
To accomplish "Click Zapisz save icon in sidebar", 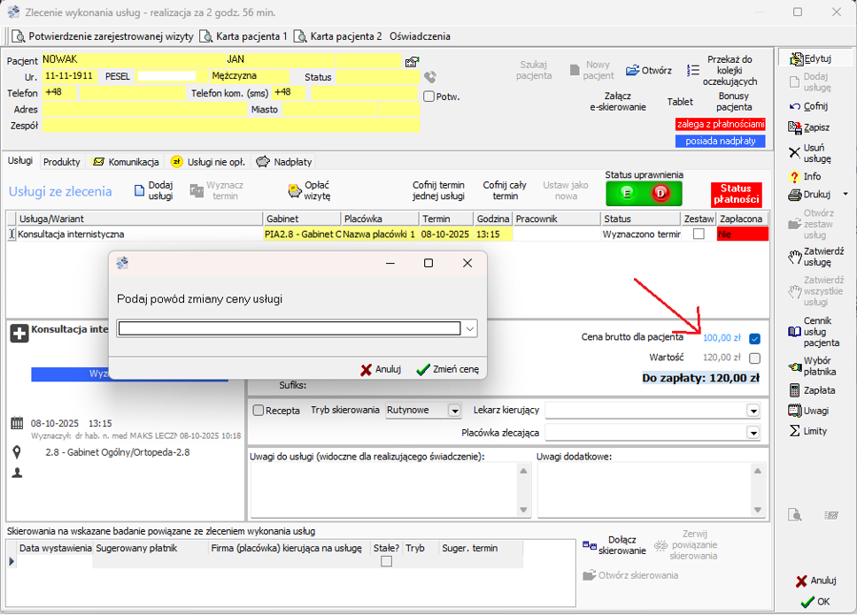I will pos(795,127).
